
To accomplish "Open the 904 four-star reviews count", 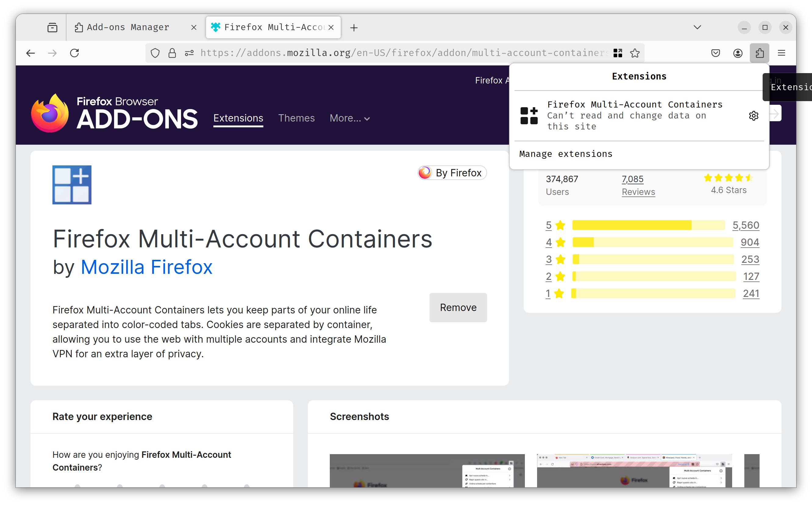I will pyautogui.click(x=750, y=242).
